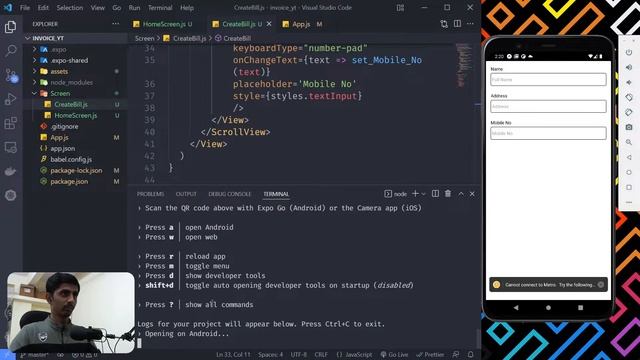Screen dimensions: 640x360
Task: Tap Android home button on phone
Action: click(548, 308)
